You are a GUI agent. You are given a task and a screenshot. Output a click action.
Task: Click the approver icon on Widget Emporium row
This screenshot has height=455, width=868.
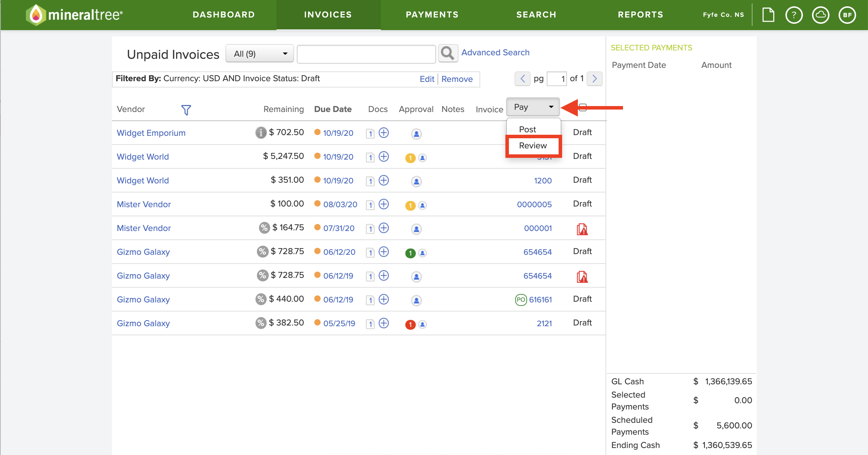click(416, 134)
